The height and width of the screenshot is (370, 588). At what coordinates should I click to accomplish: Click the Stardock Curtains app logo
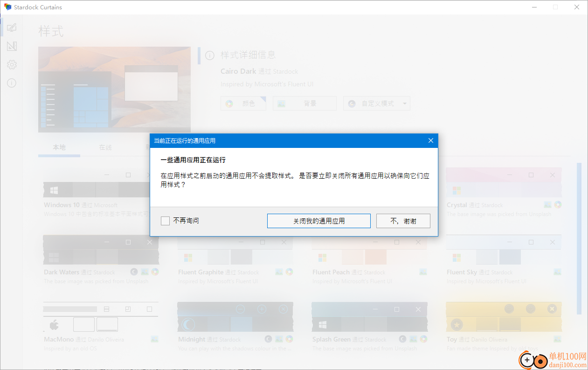tap(7, 7)
